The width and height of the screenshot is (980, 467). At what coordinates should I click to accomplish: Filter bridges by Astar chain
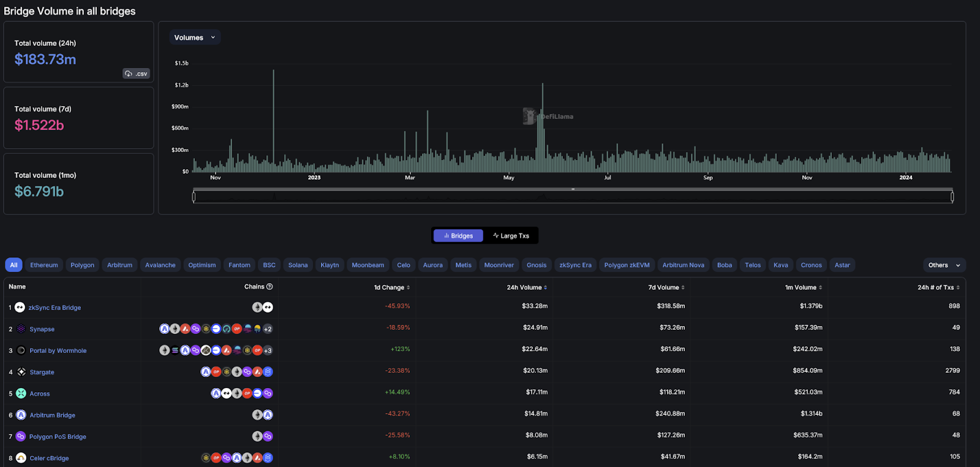click(842, 265)
